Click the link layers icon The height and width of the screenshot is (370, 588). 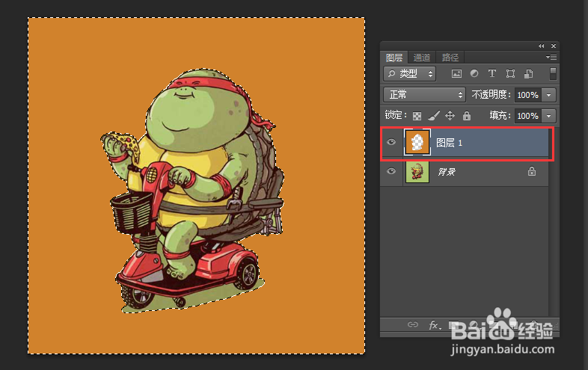(x=412, y=324)
